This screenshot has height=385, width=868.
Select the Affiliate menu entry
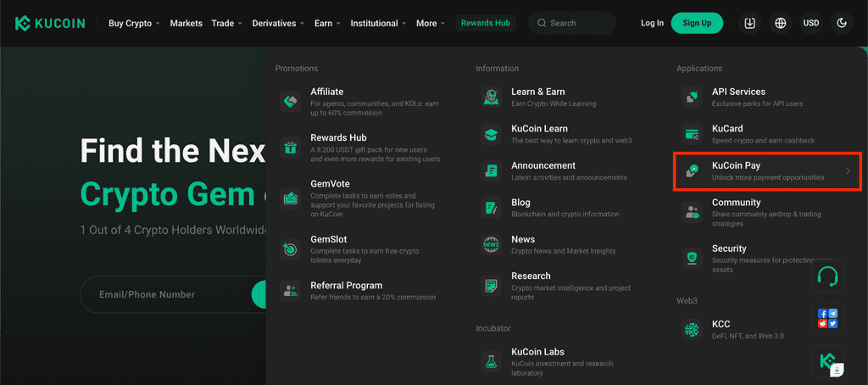click(359, 102)
